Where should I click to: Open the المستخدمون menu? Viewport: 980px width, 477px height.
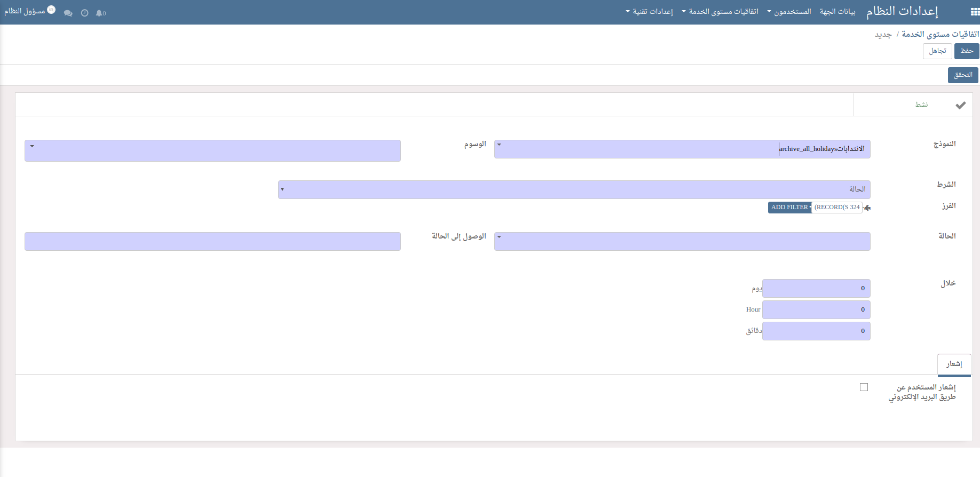coord(789,12)
